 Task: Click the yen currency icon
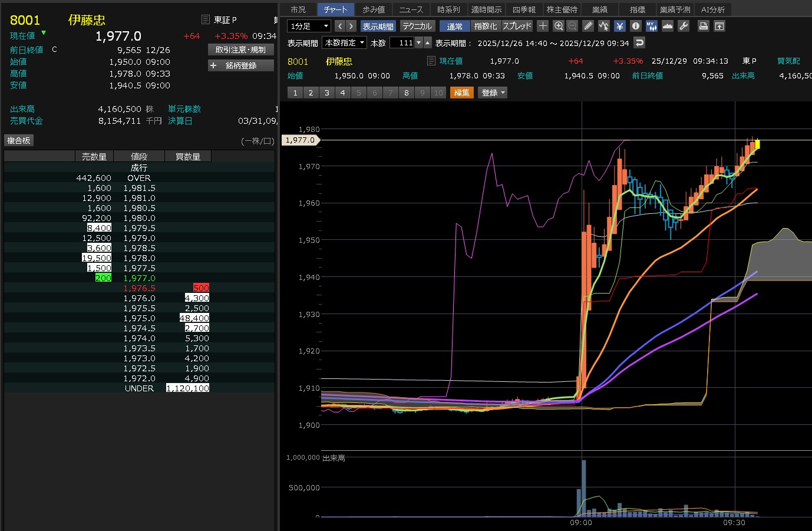click(x=619, y=26)
